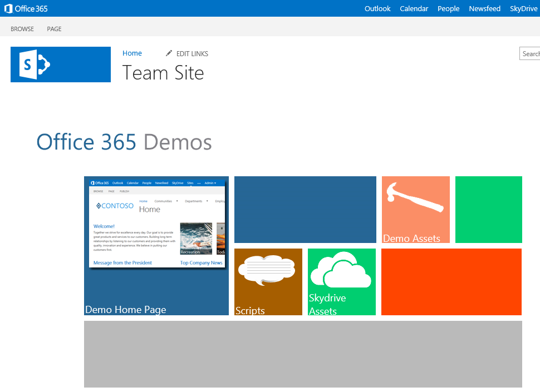Click the Office 365 Demos heading
This screenshot has width=540, height=392.
click(124, 142)
